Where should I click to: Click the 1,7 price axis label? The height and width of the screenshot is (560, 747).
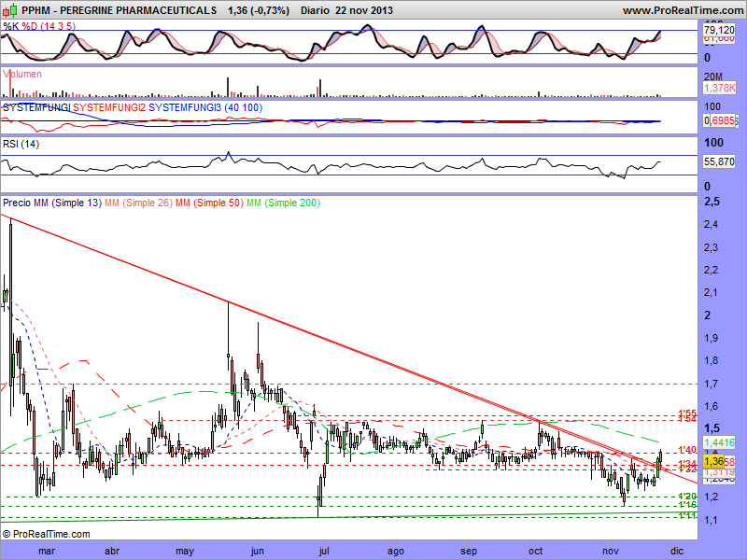pos(712,384)
